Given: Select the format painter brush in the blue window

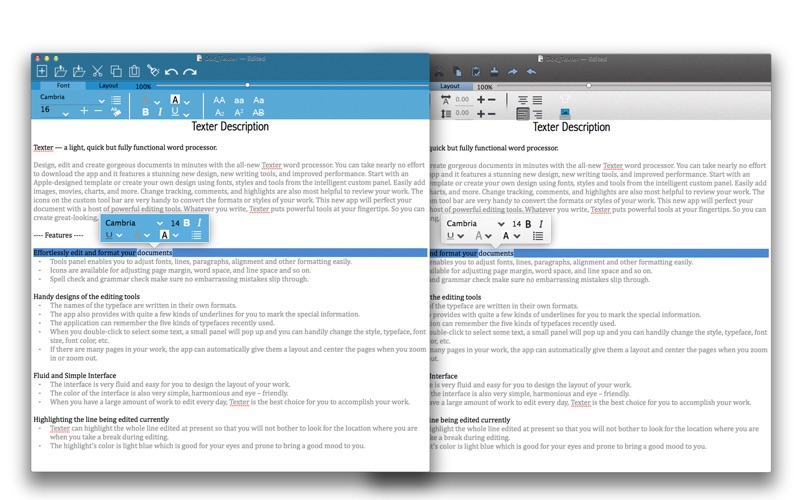Looking at the screenshot, I should [153, 70].
